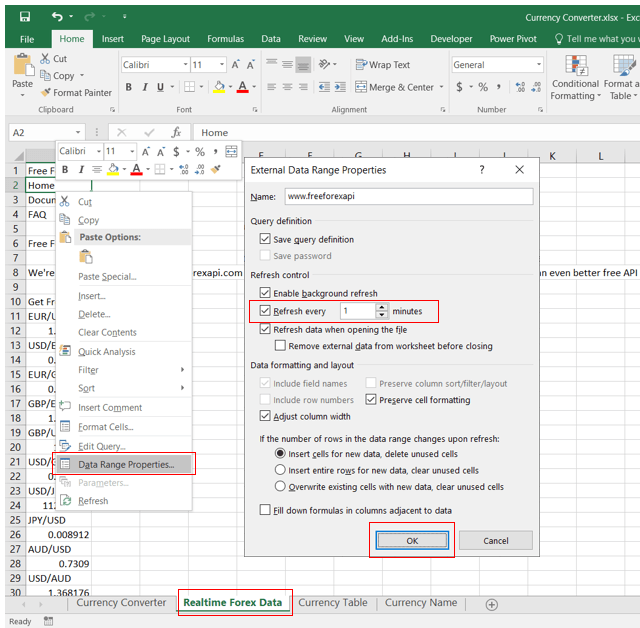Click Bold in the mini toolbar

coord(65,169)
